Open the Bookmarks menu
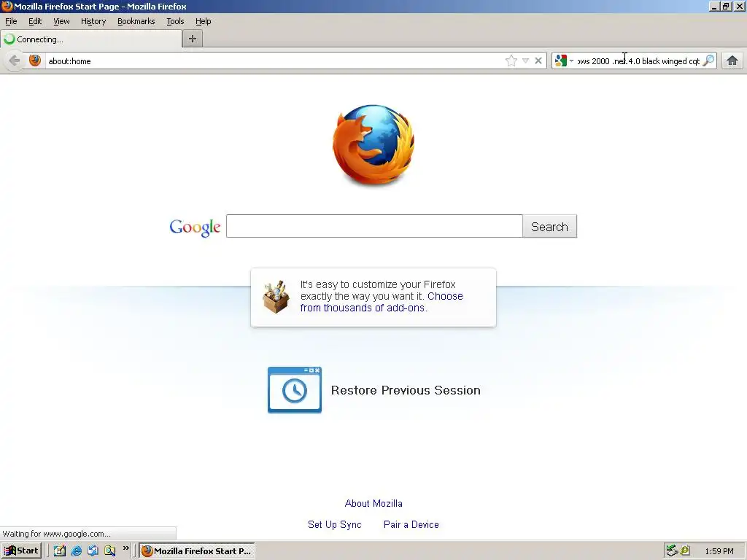 [x=136, y=21]
